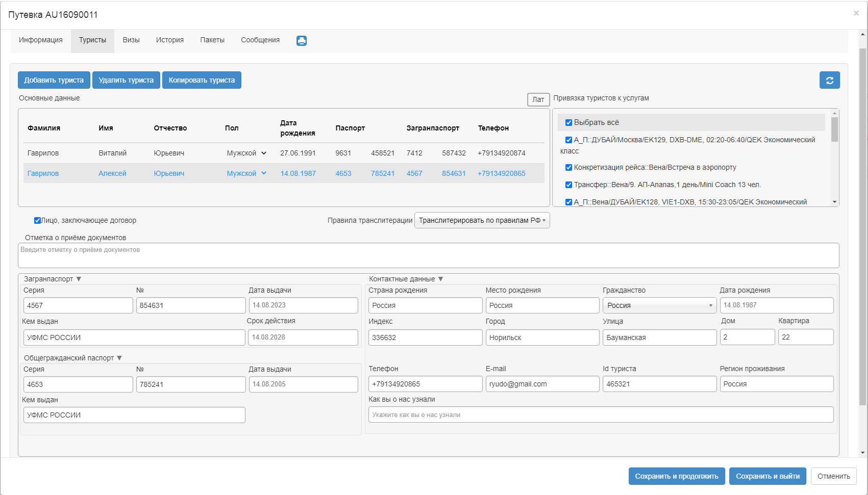Screen dimensions: 868x495
Task: Click passport number field 785241
Action: click(x=191, y=384)
